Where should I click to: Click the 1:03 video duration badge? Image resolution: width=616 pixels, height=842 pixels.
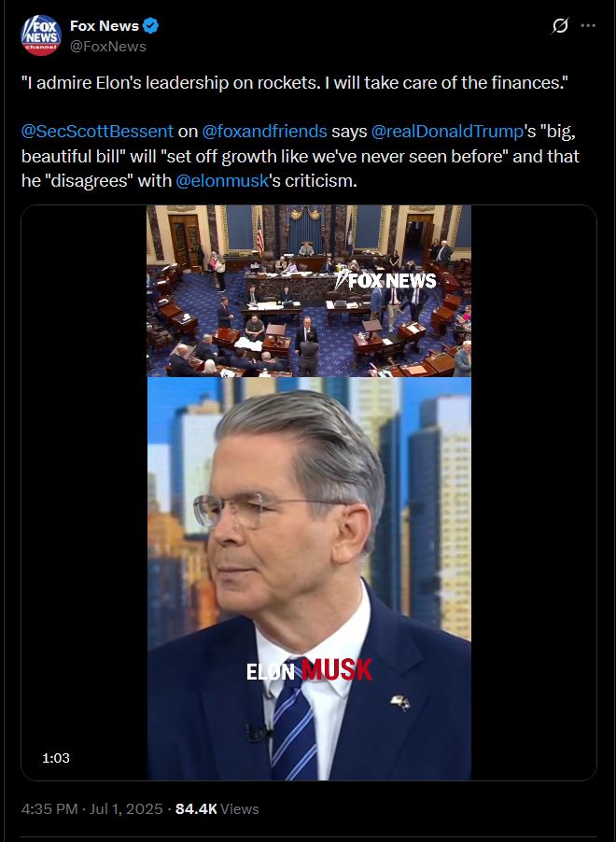pos(56,758)
